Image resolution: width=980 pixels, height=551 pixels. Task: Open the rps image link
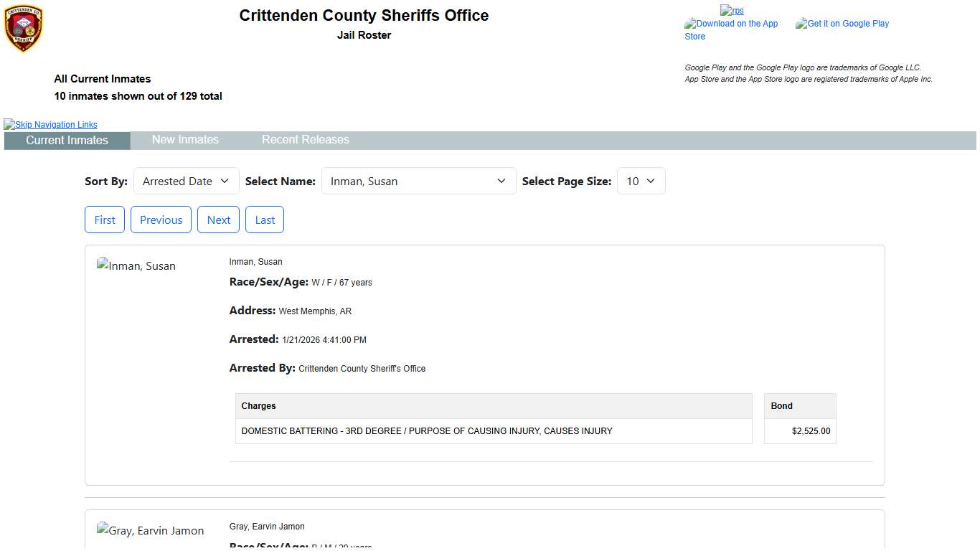[732, 11]
